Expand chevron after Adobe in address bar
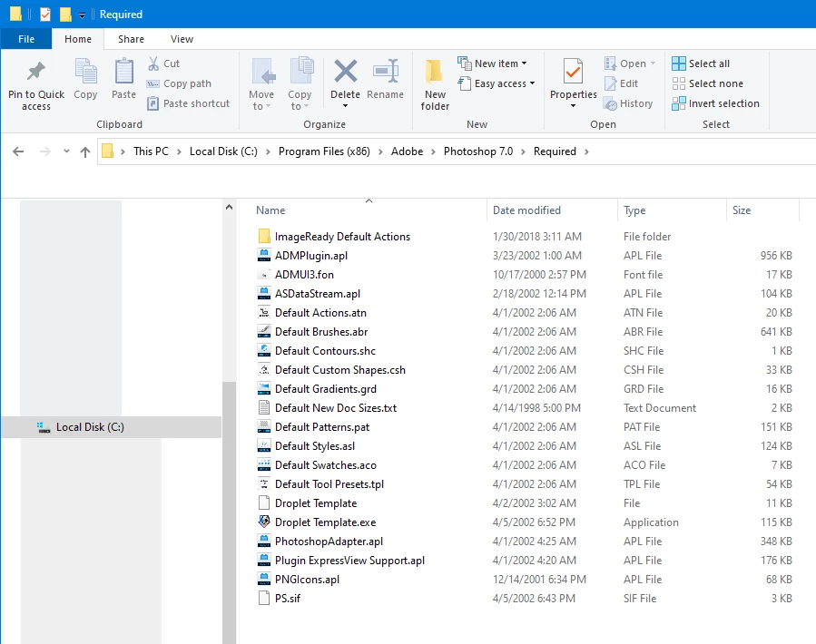 click(433, 151)
